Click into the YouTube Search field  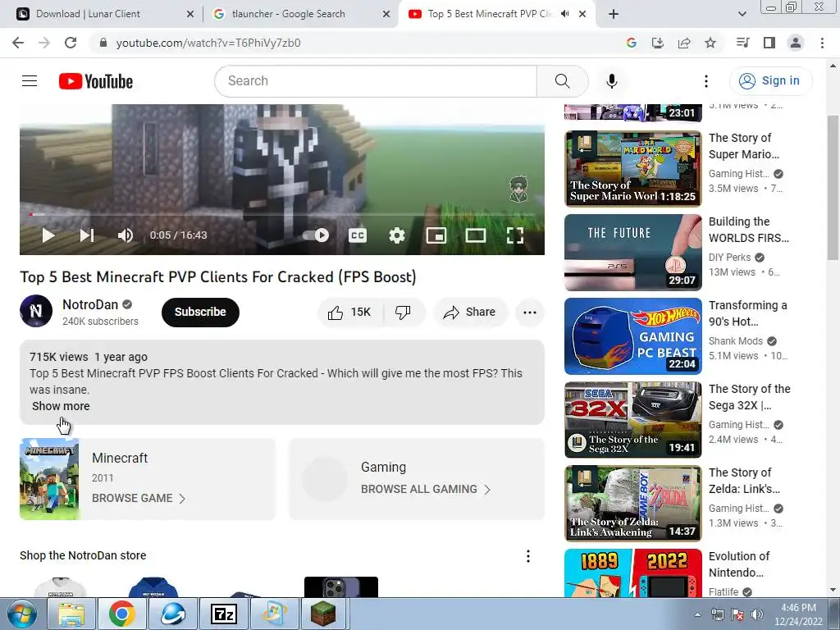376,81
